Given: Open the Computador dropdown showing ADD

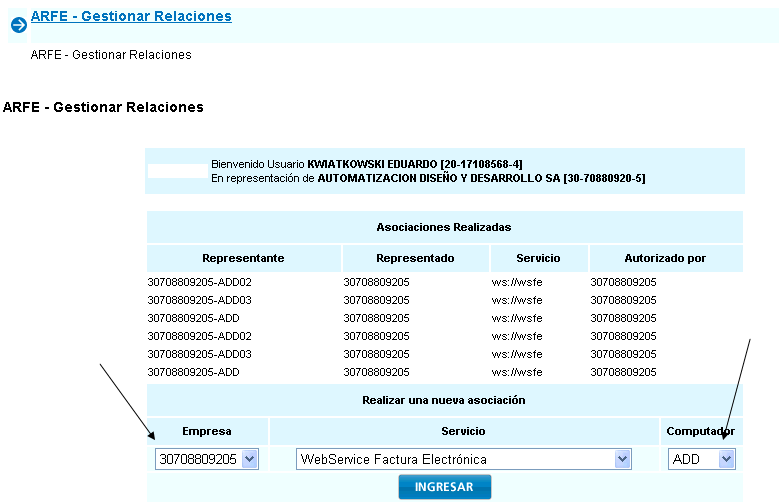Looking at the screenshot, I should pyautogui.click(x=701, y=459).
